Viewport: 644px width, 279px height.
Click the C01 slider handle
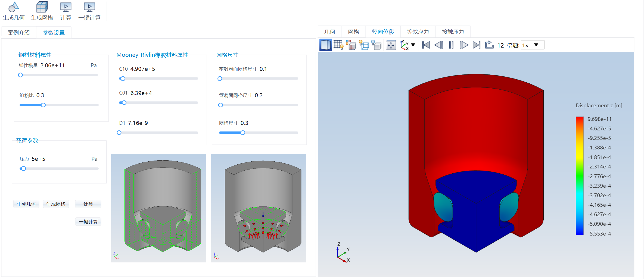124,103
